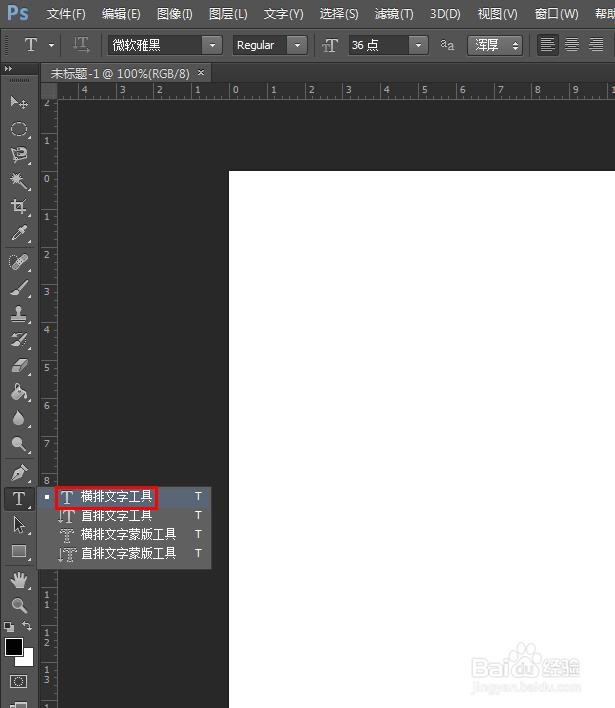Right align text
Screen dimensions: 615x708
click(596, 45)
